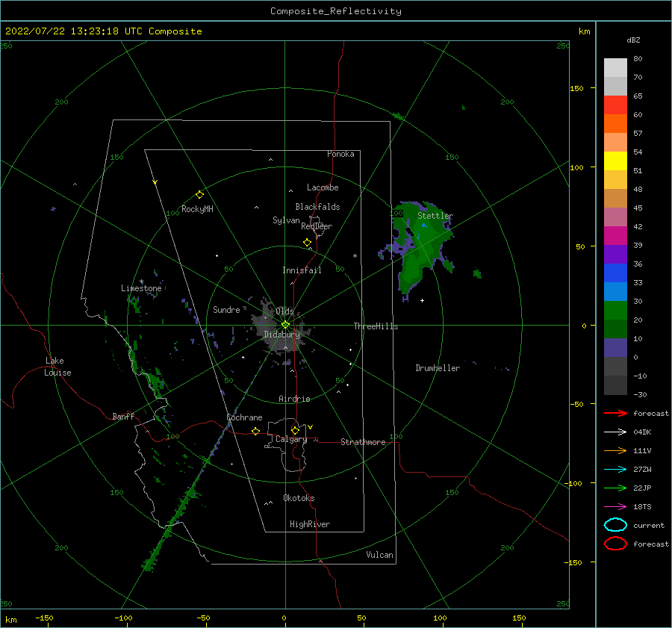This screenshot has width=672, height=628.
Task: Click the 18TS legend text
Action: click(x=642, y=507)
